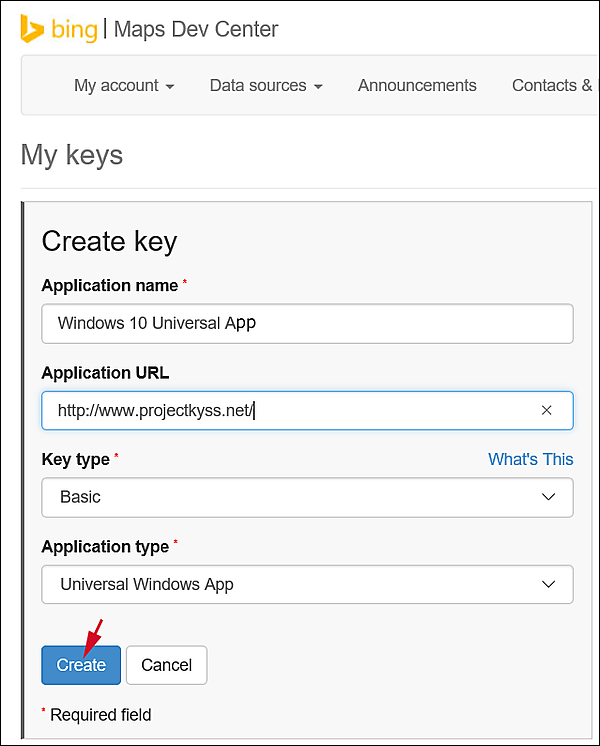Open the What's This link
The width and height of the screenshot is (600, 746).
531,459
